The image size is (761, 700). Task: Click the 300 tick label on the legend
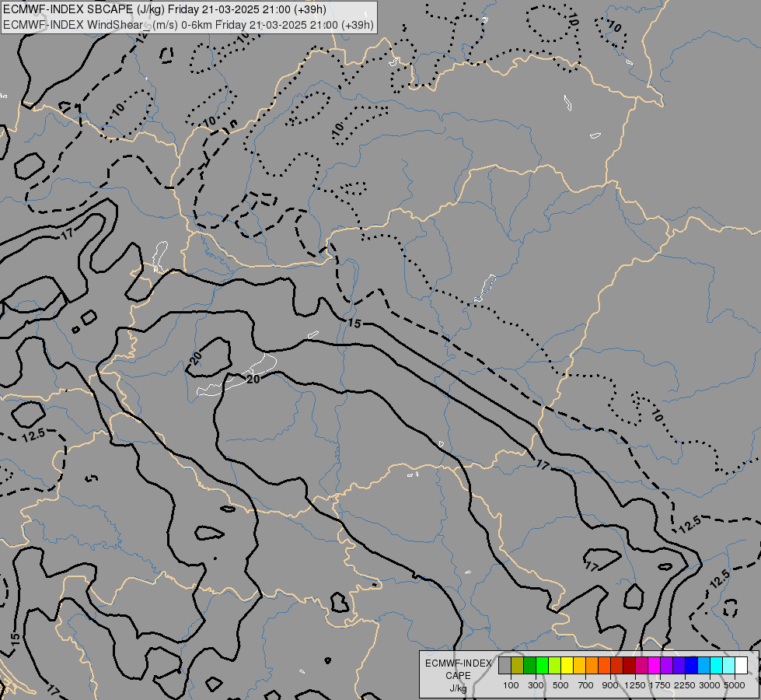pyautogui.click(x=536, y=685)
